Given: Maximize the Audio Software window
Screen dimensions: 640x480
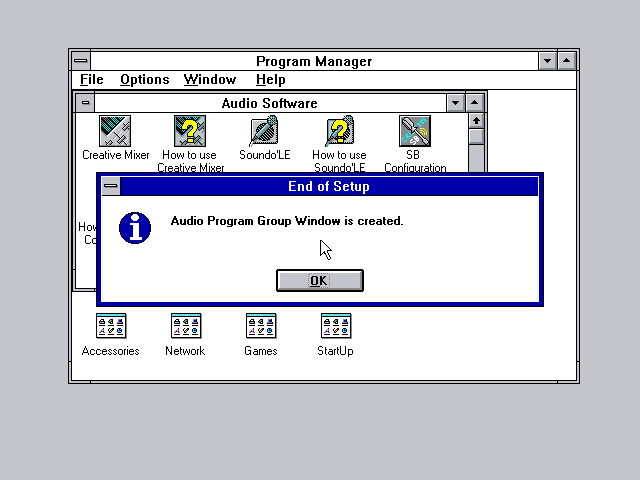Looking at the screenshot, I should [x=474, y=103].
